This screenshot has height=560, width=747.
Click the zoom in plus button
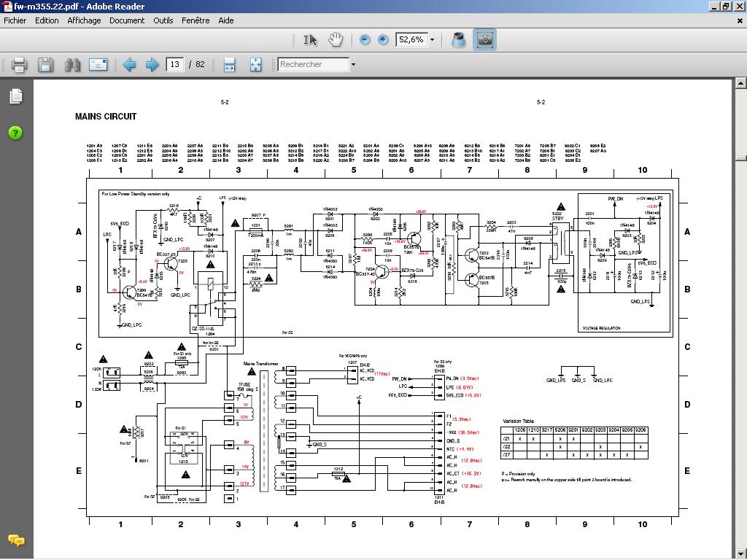point(382,39)
